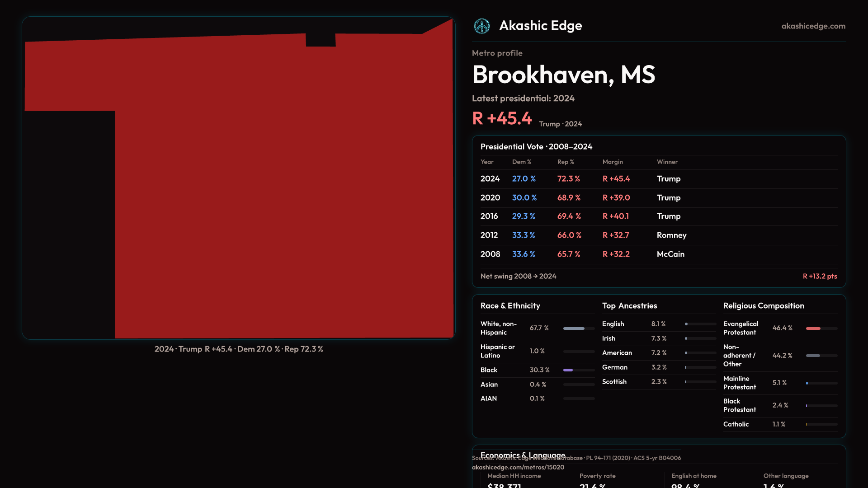Image resolution: width=868 pixels, height=488 pixels.
Task: Open the akashicedge.com link in header
Action: (x=813, y=26)
